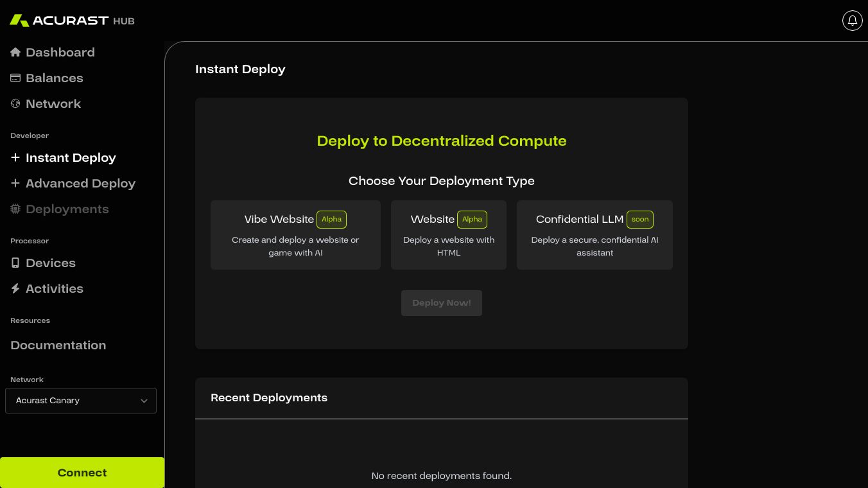Click the Alpha badge next to Vibe Website
This screenshot has height=488, width=868.
[331, 220]
